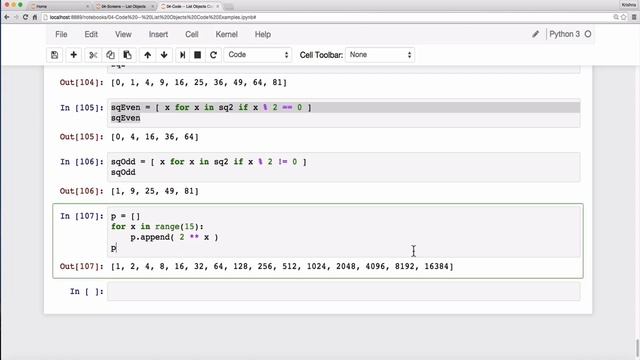The image size is (640, 360).
Task: Insert a cell below with the plus icon
Action: pyautogui.click(x=73, y=55)
